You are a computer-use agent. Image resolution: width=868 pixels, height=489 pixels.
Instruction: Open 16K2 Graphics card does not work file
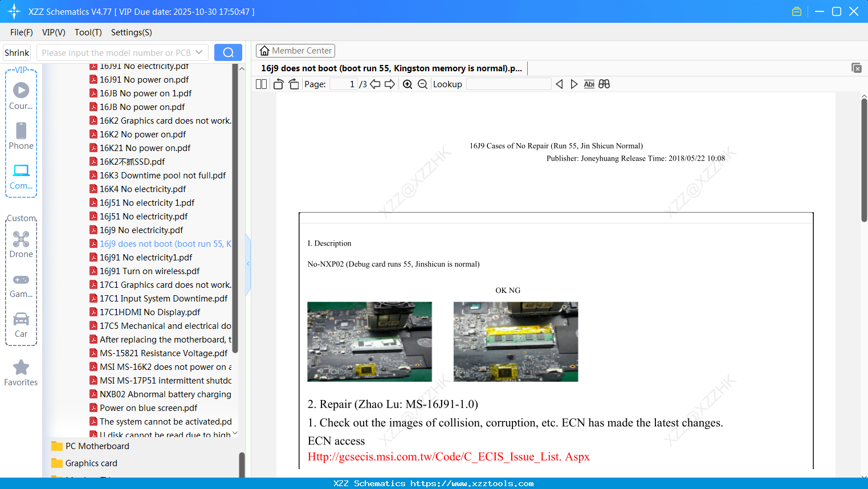pos(160,121)
